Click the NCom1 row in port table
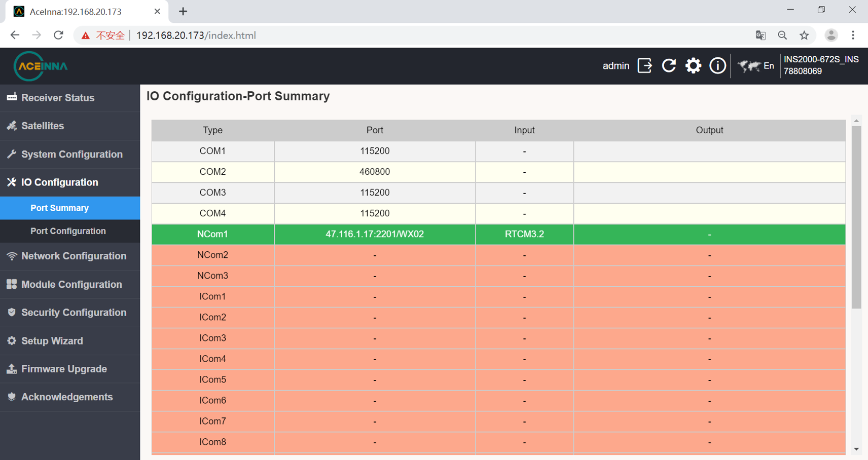 tap(498, 235)
